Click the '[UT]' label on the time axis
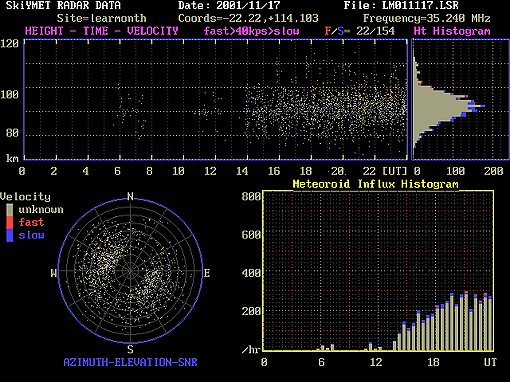Viewport: 510px width, 382px height. pos(395,171)
